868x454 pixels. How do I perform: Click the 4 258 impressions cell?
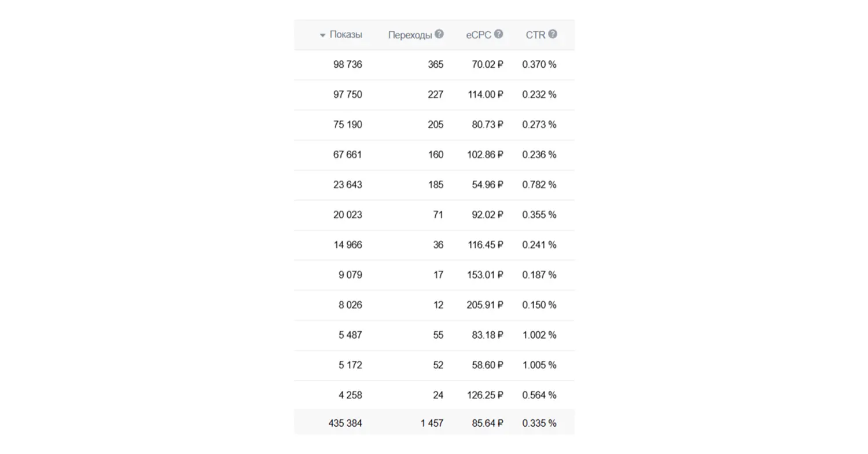click(x=350, y=395)
